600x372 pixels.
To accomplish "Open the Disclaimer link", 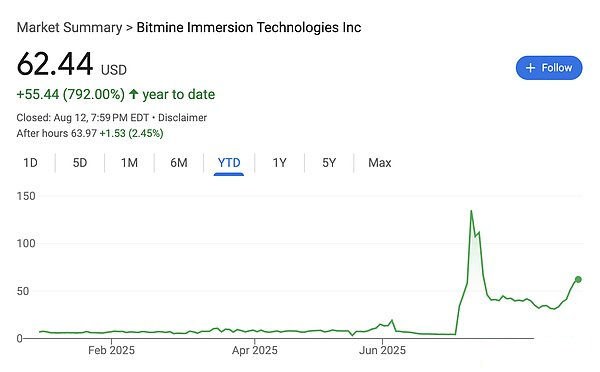I will 183,117.
